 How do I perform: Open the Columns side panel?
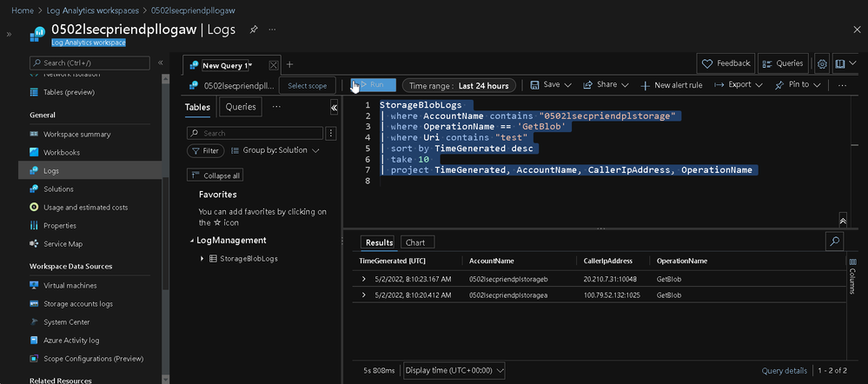[x=852, y=276]
